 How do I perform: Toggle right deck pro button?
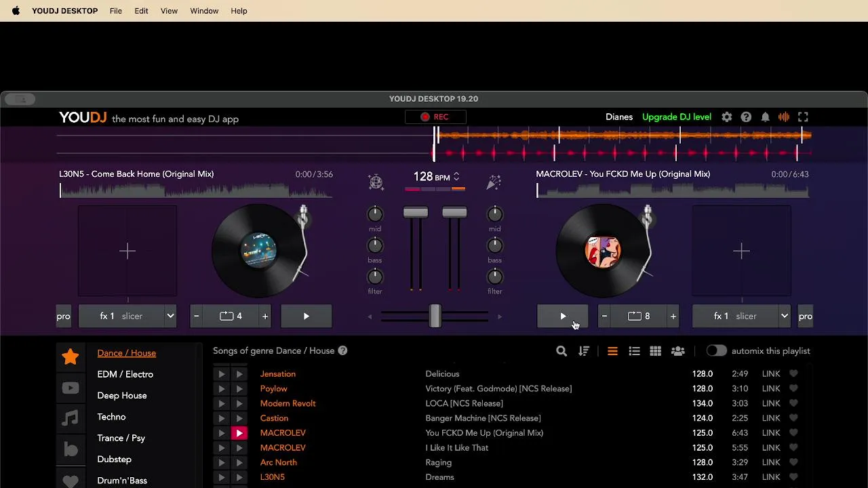(805, 317)
